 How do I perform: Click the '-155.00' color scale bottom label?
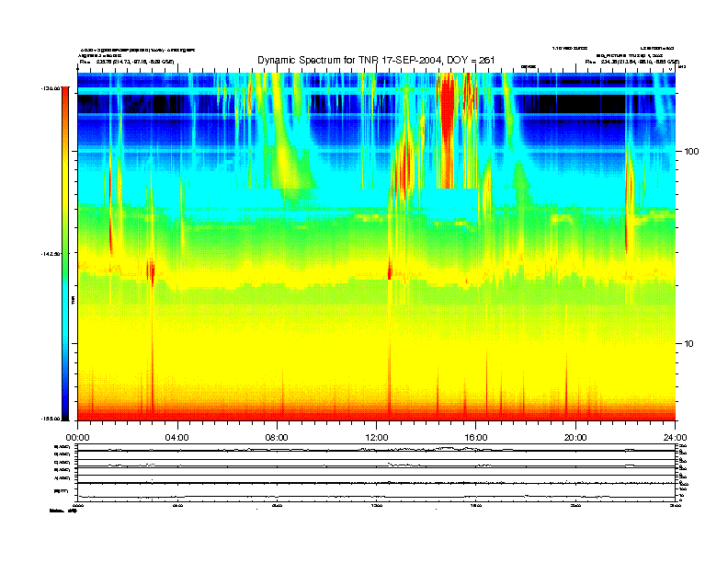click(51, 419)
